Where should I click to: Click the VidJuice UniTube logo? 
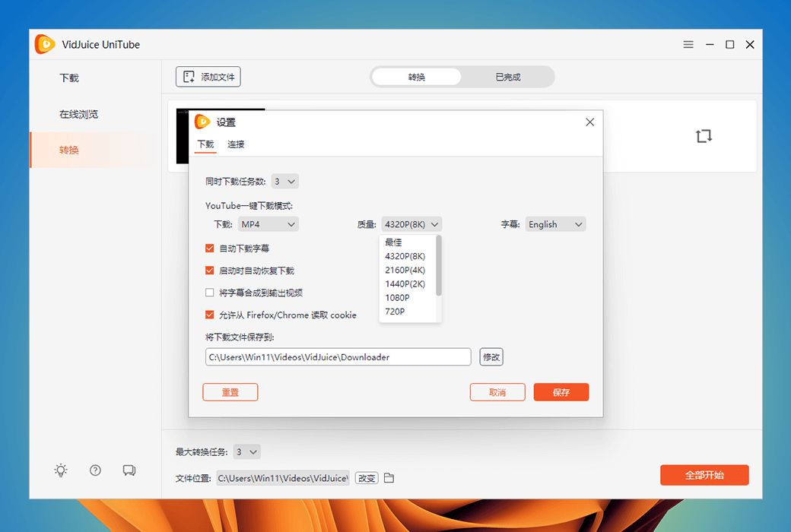tap(45, 44)
